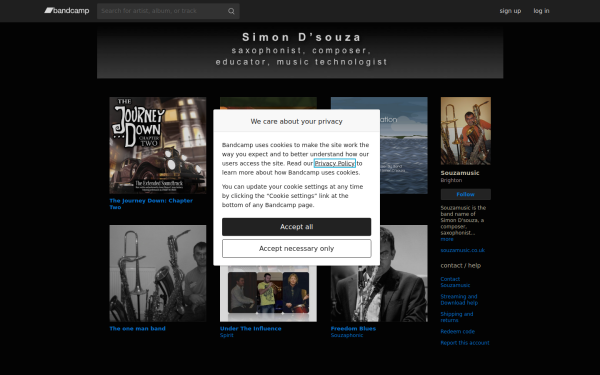Click the Simon D'souza header banner
The height and width of the screenshot is (375, 600).
(300, 51)
